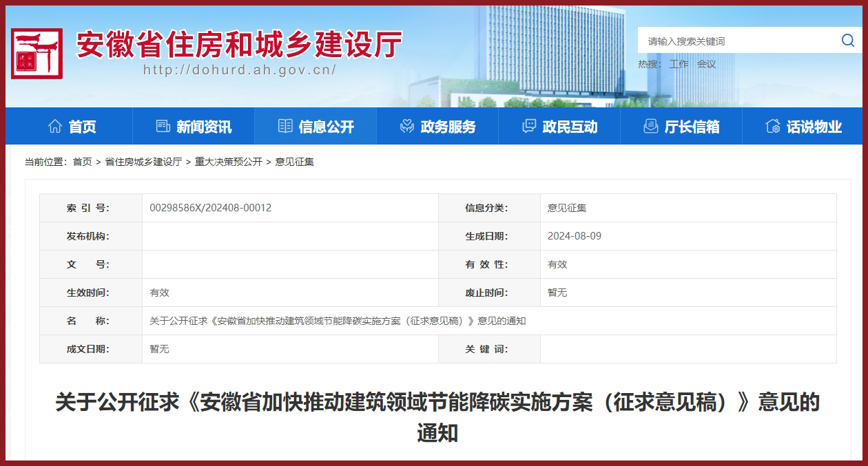Go to 首页 in the breadcrumb
The height and width of the screenshot is (466, 868).
[82, 162]
